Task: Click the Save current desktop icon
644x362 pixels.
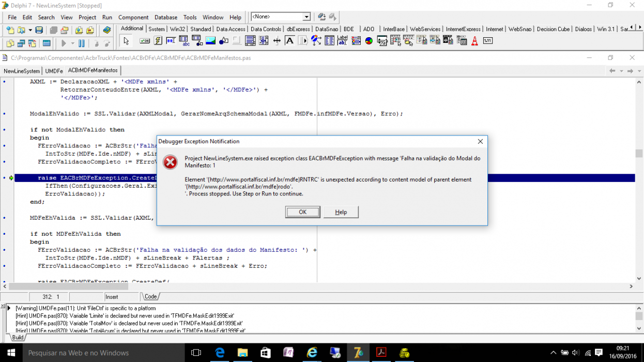Action: (x=322, y=17)
